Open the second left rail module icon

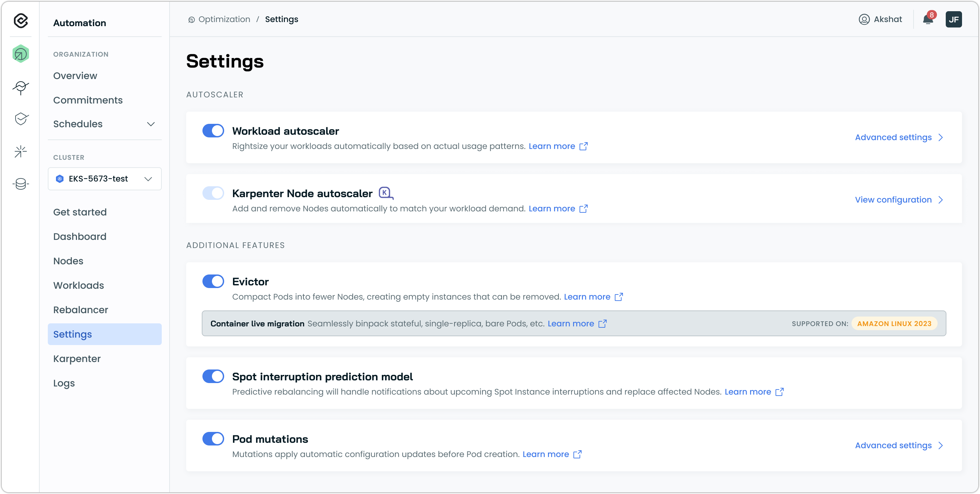pos(21,87)
